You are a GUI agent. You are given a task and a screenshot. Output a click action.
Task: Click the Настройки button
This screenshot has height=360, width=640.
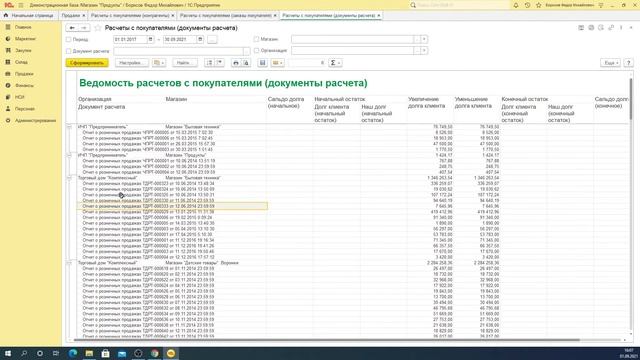(x=131, y=63)
